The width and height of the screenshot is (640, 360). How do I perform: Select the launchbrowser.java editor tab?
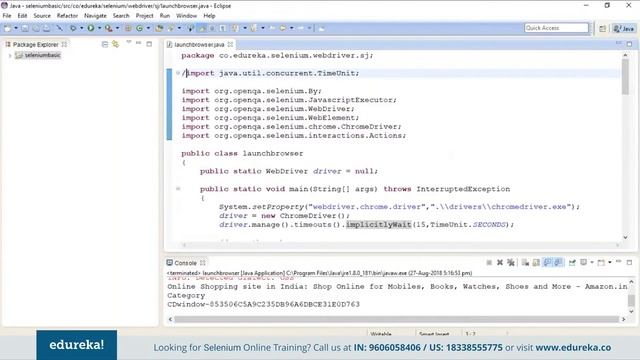(199, 44)
